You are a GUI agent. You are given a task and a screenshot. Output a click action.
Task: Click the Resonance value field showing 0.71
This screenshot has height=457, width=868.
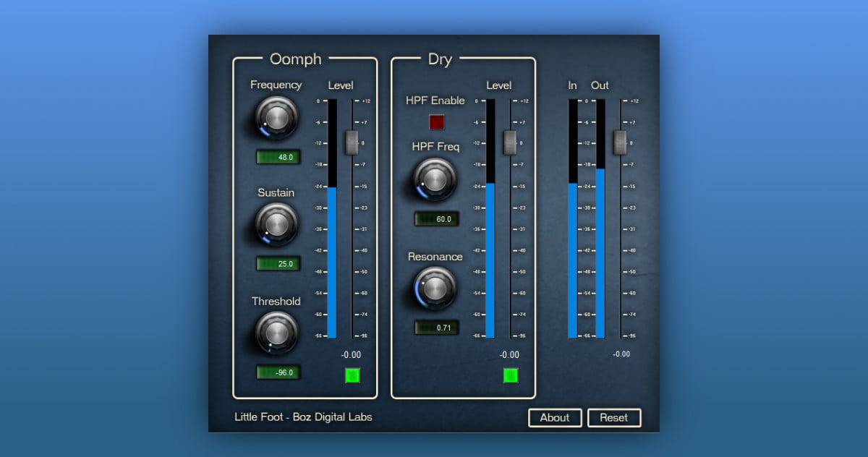pos(437,328)
